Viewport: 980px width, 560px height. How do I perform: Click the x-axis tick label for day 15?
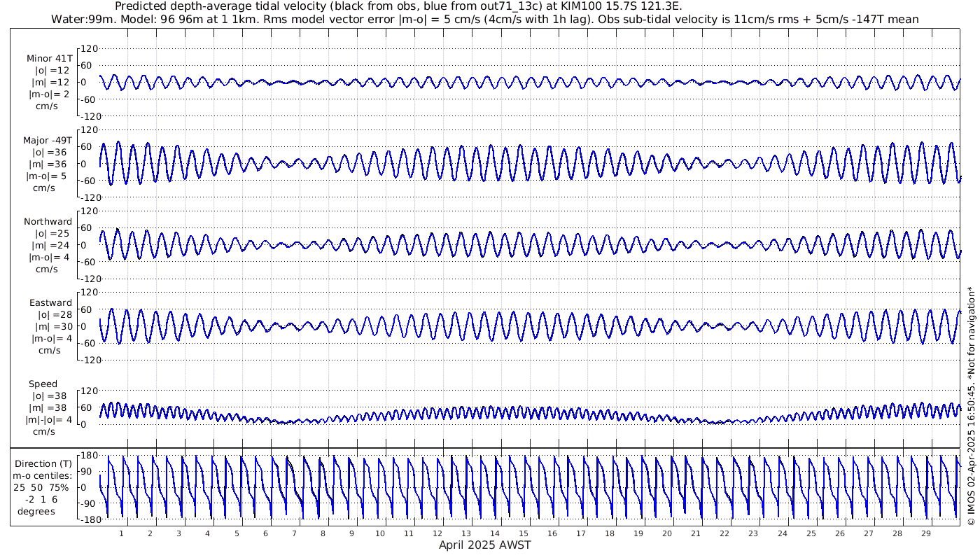(523, 533)
